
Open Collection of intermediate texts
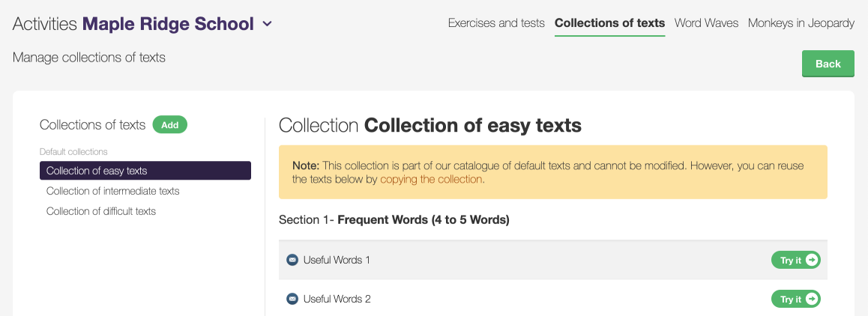113,191
